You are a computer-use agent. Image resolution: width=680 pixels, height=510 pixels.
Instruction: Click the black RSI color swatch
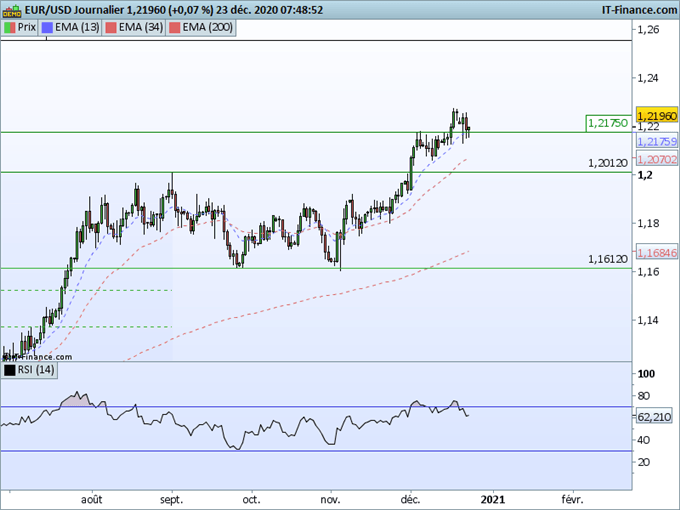(x=10, y=370)
